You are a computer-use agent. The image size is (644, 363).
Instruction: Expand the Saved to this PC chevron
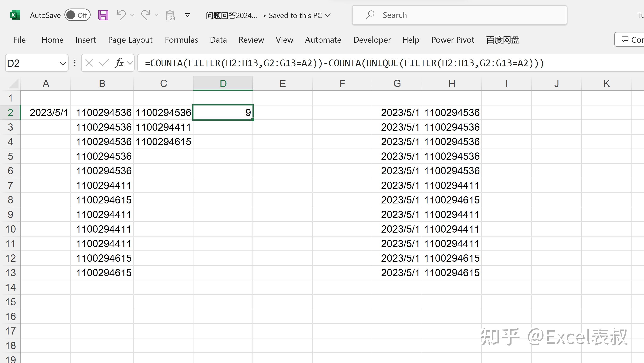pyautogui.click(x=328, y=16)
